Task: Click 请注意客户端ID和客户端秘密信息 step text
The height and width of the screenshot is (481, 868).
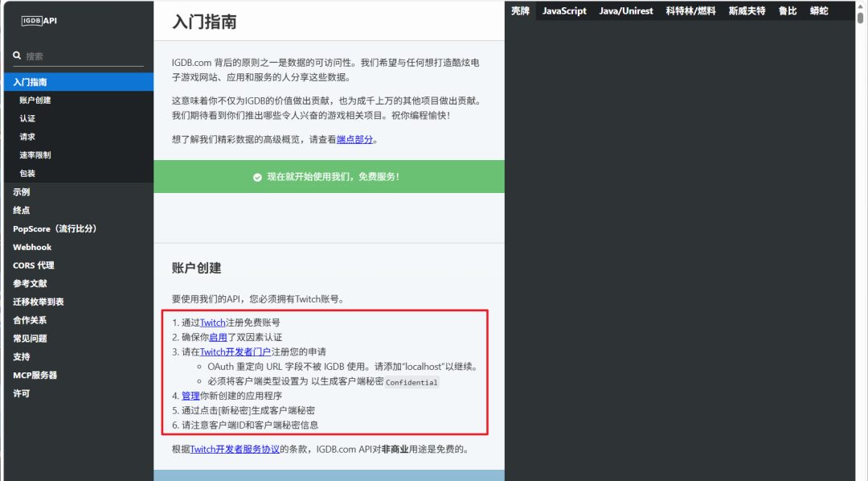Action: pyautogui.click(x=250, y=425)
